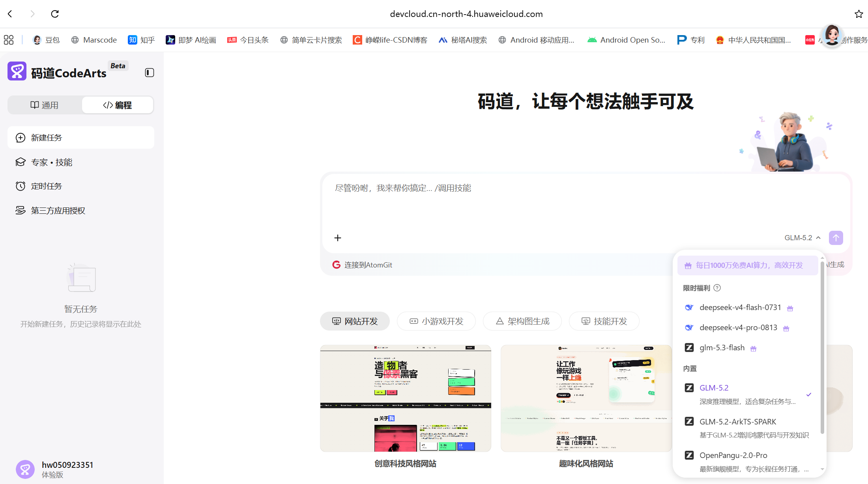Open the Marscode bookmark
Image resolution: width=868 pixels, height=484 pixels.
[94, 40]
